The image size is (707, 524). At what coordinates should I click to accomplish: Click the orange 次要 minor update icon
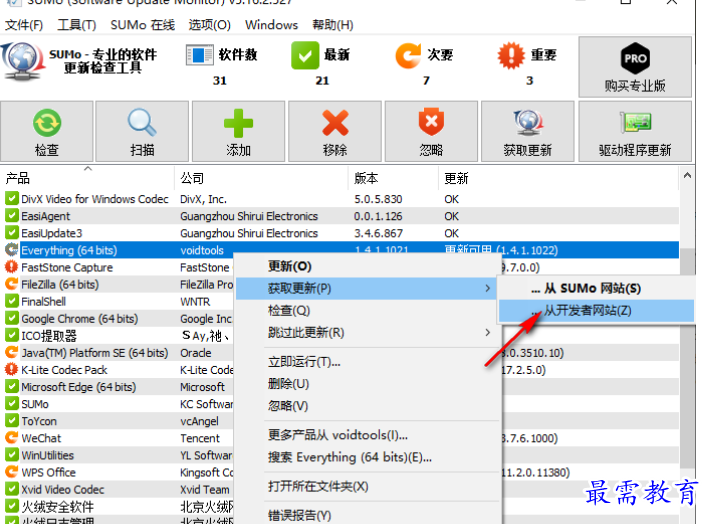click(x=408, y=55)
